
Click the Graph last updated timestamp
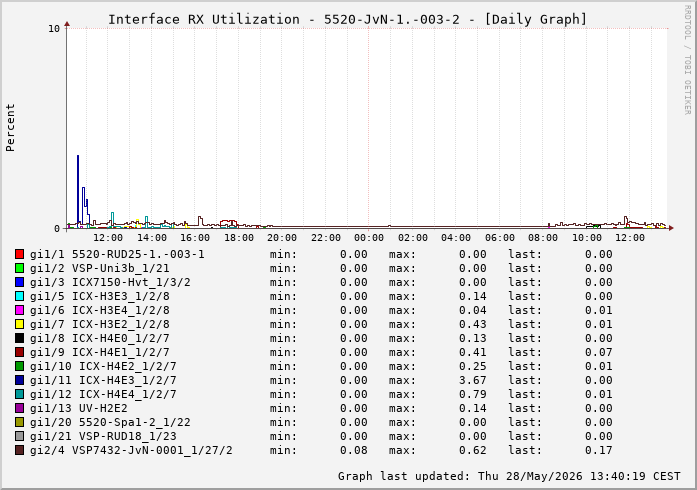[509, 476]
